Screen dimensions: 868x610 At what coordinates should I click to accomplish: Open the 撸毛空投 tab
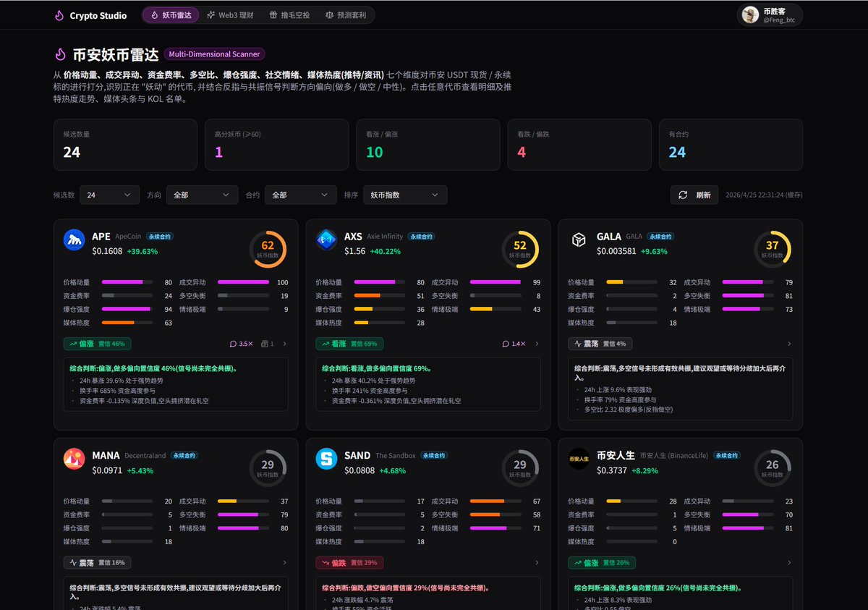coord(289,15)
